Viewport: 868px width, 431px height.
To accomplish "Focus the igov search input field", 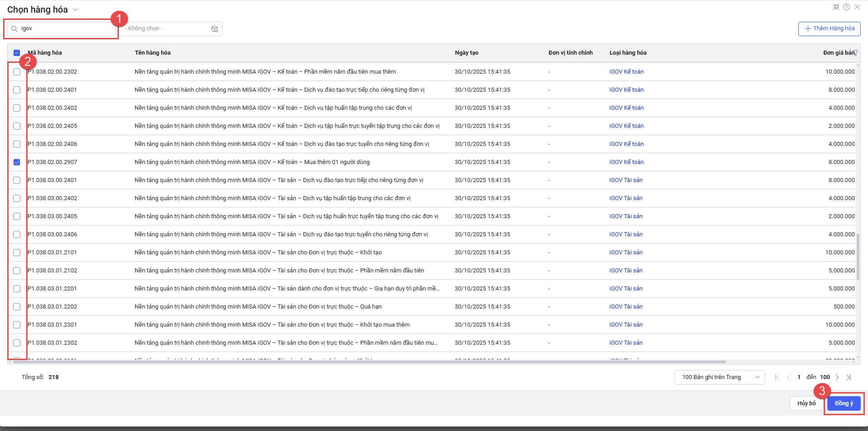I will pyautogui.click(x=66, y=28).
